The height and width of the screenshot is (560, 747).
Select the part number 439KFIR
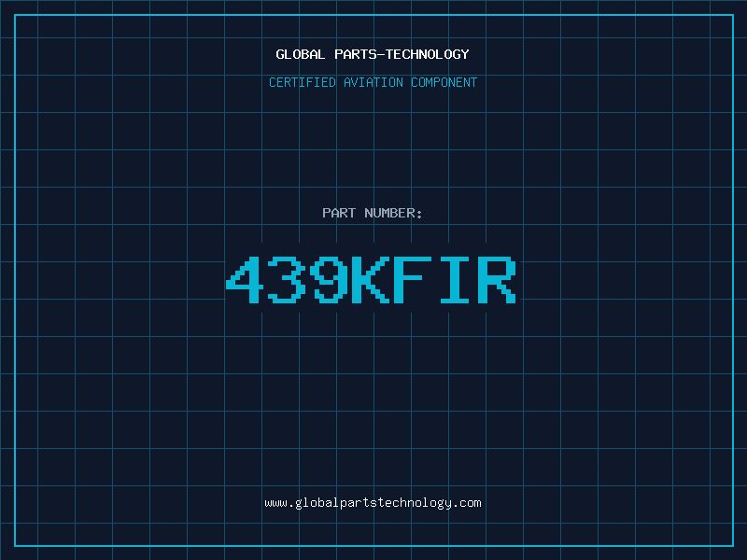point(371,279)
